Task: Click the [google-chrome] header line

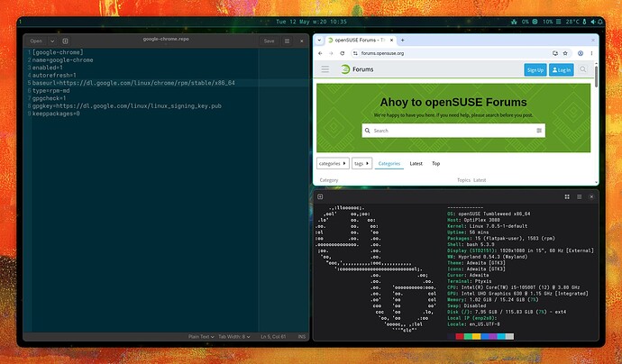Action: 58,52
